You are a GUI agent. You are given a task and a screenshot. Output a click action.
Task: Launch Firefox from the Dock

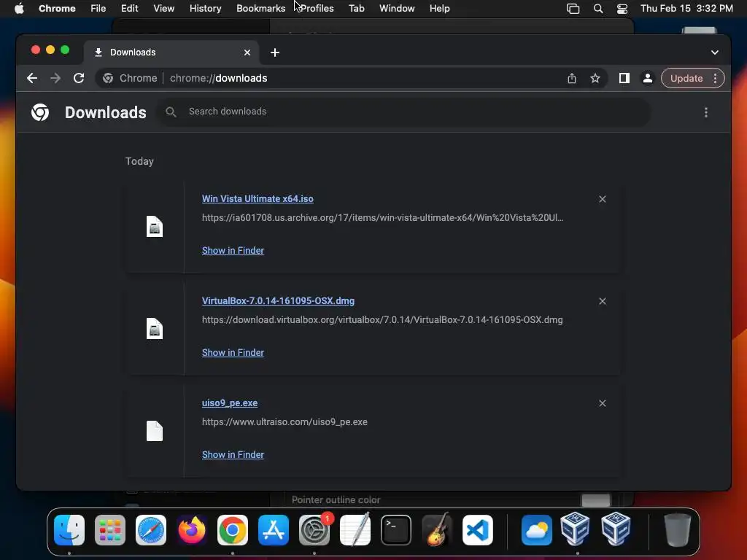coord(192,530)
